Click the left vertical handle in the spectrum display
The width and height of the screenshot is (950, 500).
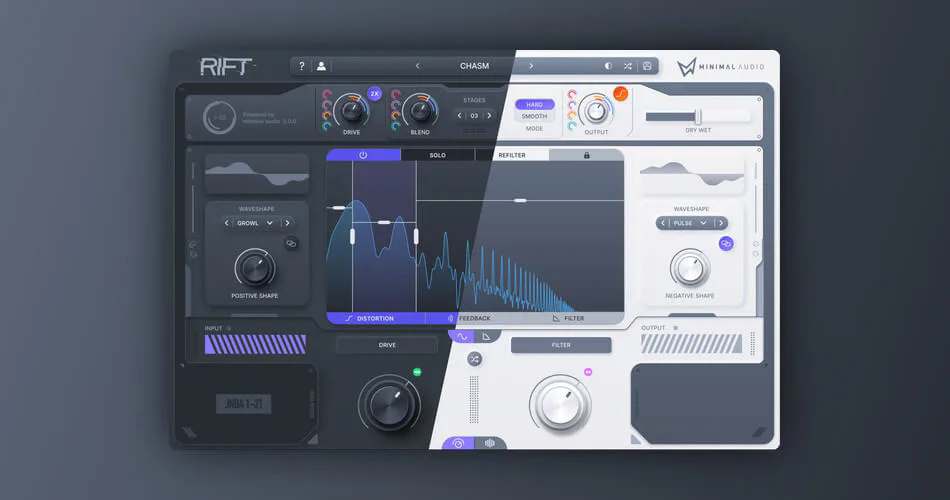353,236
